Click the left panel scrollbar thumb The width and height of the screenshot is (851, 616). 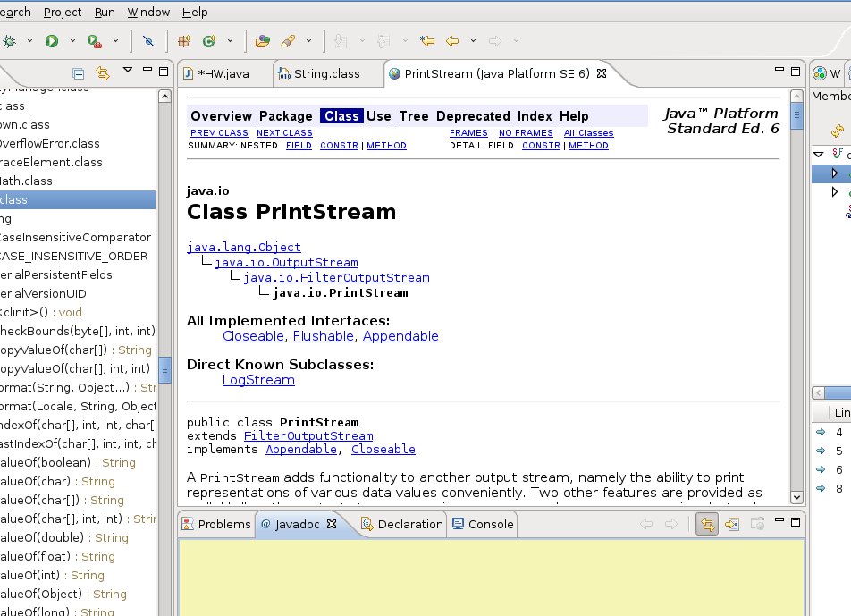point(164,370)
